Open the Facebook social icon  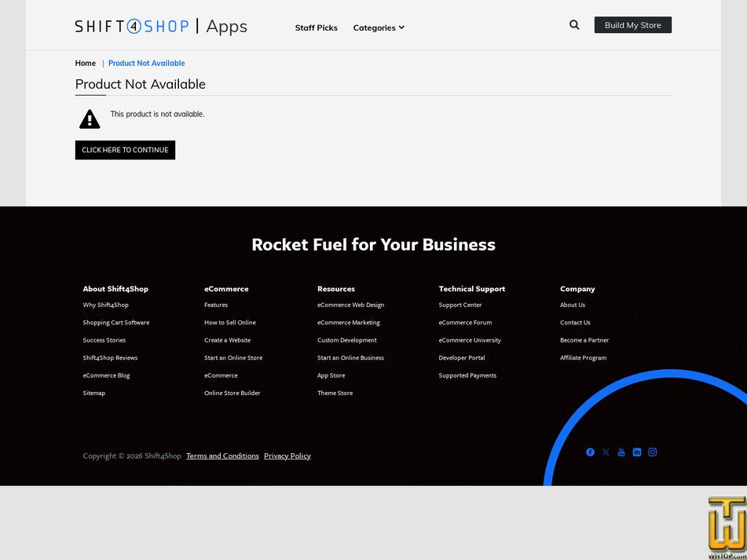[x=590, y=452]
